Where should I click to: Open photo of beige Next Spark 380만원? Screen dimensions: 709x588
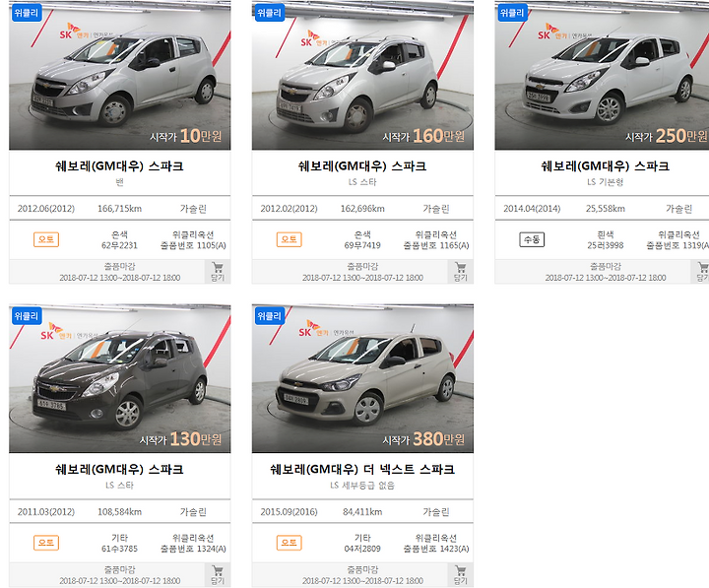tap(362, 378)
